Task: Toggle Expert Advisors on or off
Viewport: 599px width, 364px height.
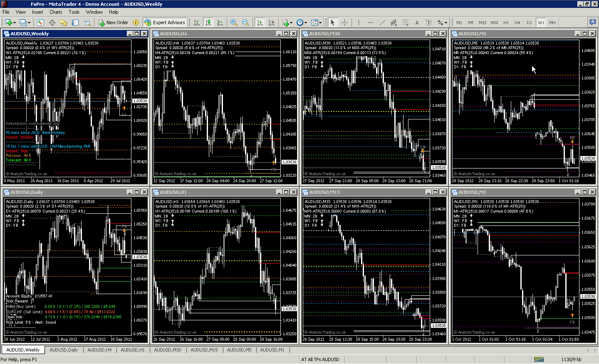Action: click(165, 22)
